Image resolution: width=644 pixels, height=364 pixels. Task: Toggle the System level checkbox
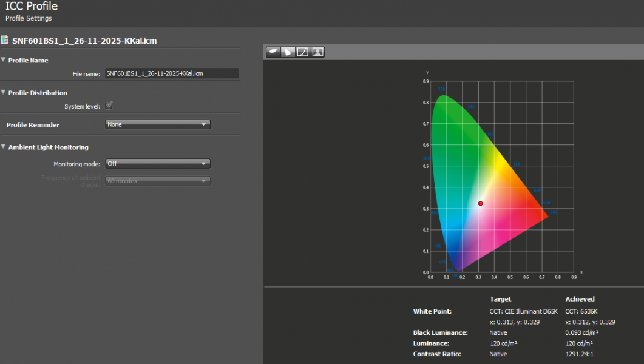click(x=109, y=106)
